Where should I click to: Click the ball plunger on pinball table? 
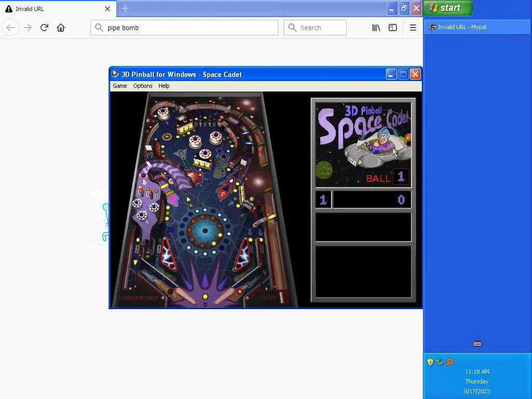click(282, 297)
